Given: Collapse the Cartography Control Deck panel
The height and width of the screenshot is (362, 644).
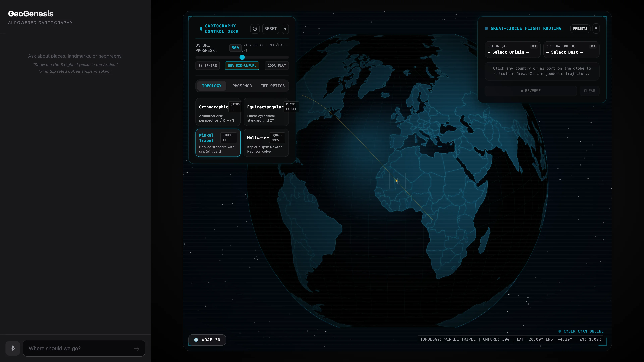Looking at the screenshot, I should point(285,29).
